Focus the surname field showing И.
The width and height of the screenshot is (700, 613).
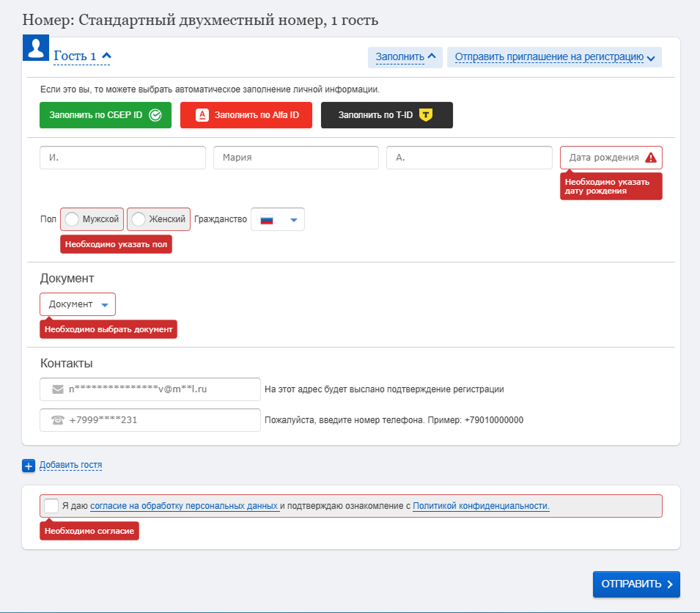pos(122,158)
